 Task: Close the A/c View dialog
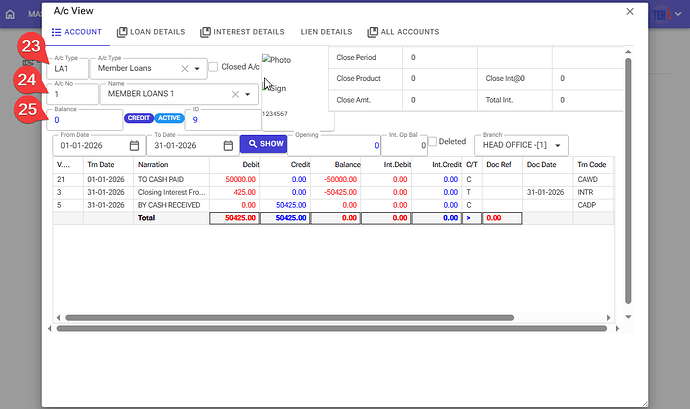[x=629, y=11]
